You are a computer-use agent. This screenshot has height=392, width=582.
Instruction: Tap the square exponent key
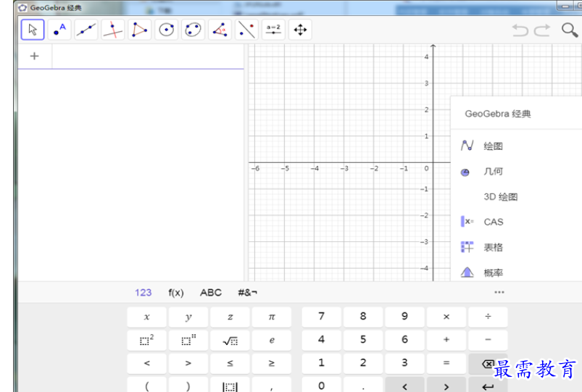(x=146, y=340)
